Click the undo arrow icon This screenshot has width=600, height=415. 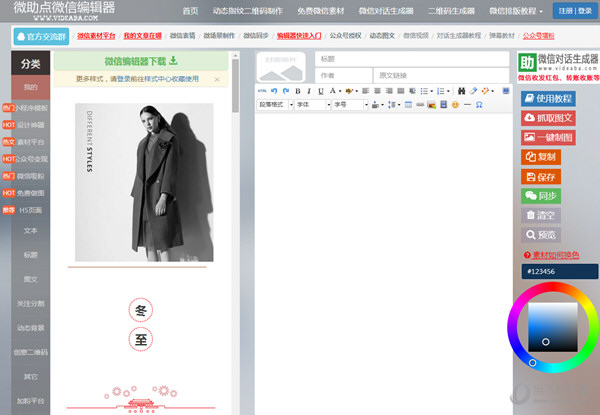(274, 91)
